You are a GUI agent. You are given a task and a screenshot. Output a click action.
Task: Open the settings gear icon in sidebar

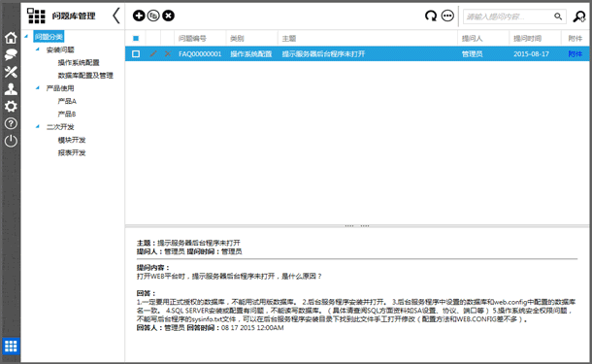tap(11, 106)
